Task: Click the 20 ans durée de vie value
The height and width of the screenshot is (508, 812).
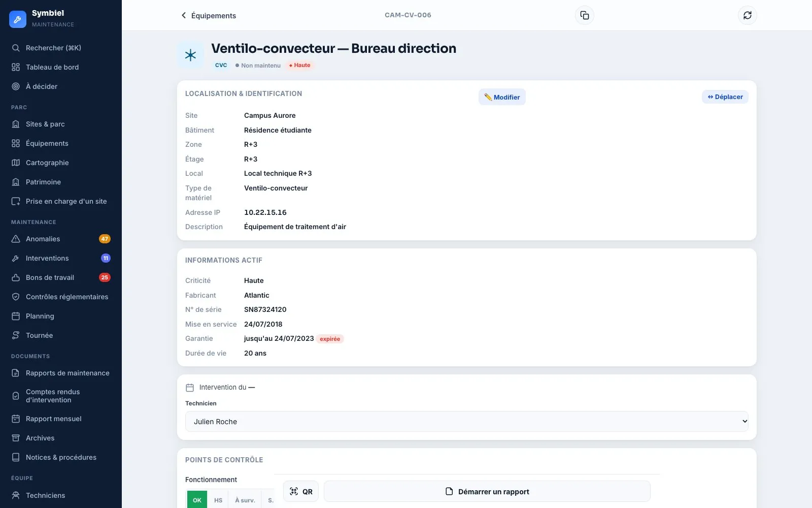Action: tap(255, 353)
